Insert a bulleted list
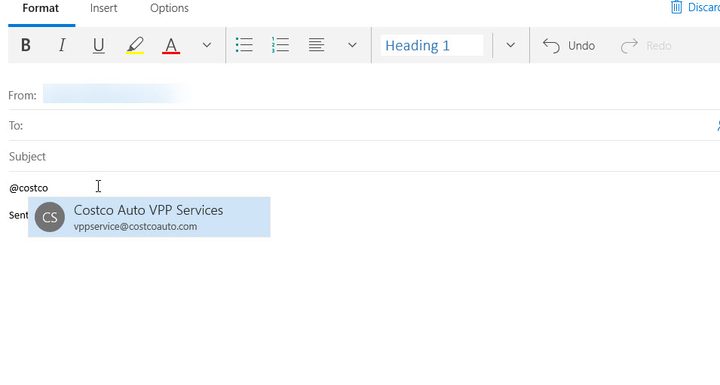The width and height of the screenshot is (720, 385). click(244, 45)
